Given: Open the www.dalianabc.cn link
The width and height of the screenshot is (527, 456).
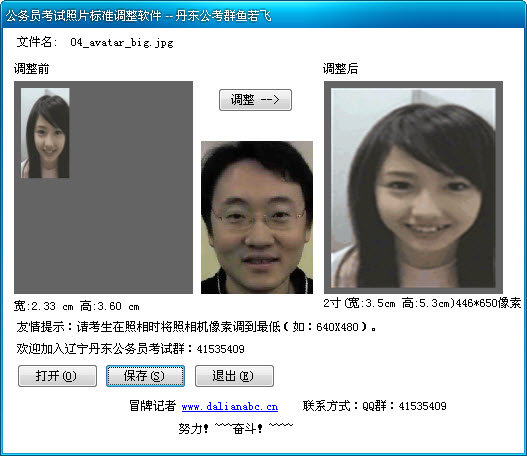Looking at the screenshot, I should 230,407.
